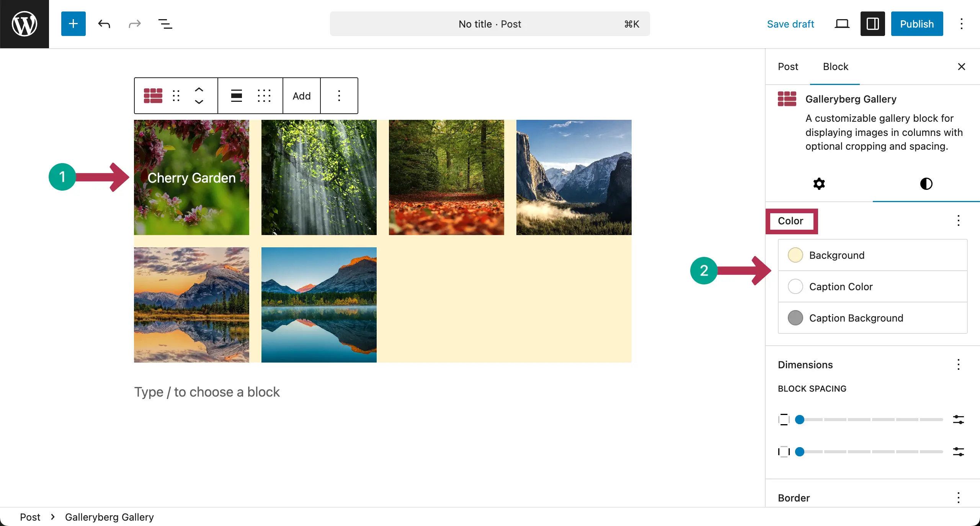Switch to the Styles panel in sidebar

[x=926, y=184]
